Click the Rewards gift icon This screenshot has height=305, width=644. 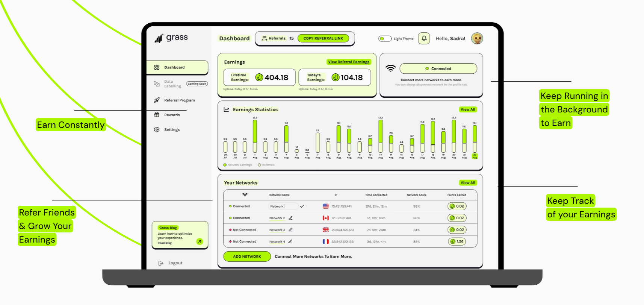(157, 115)
